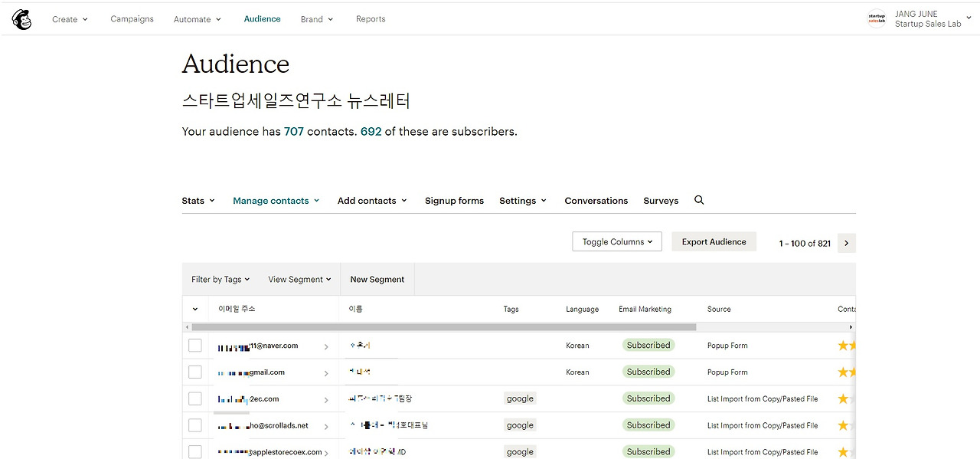Select checkbox for applestorecoex.com contact
This screenshot has height=459, width=980.
point(195,451)
